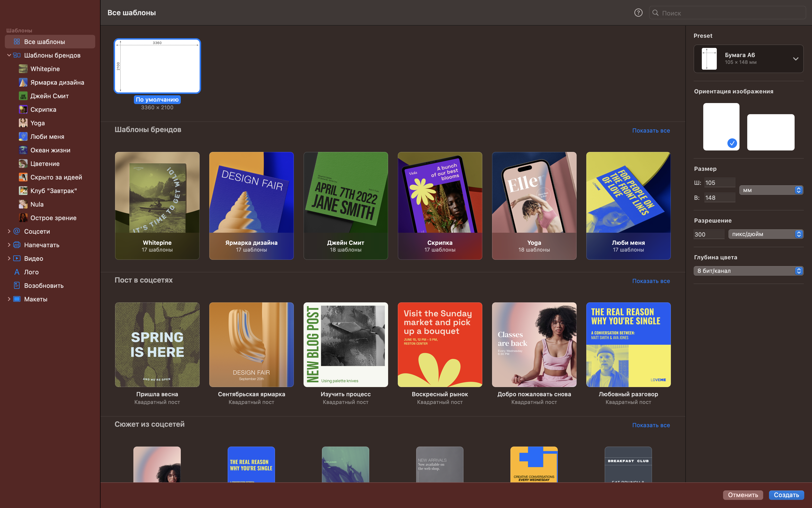
Task: Click the Острое зрение sidebar icon
Action: pyautogui.click(x=23, y=218)
